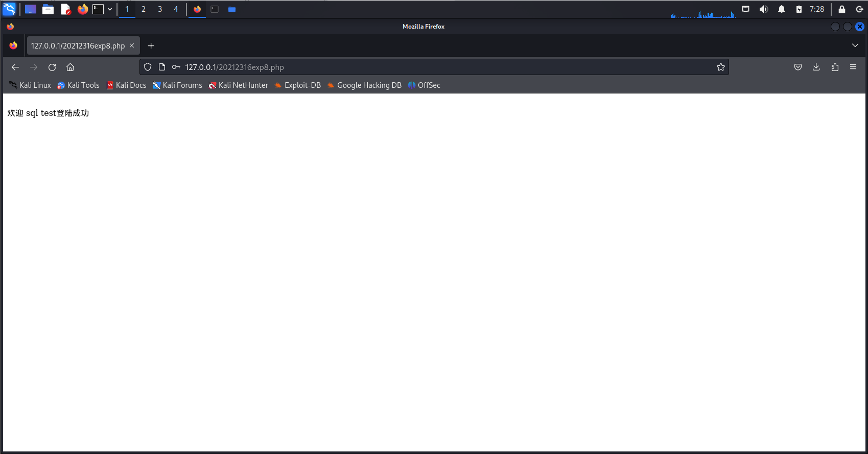Focus the URL address bar

coord(434,67)
